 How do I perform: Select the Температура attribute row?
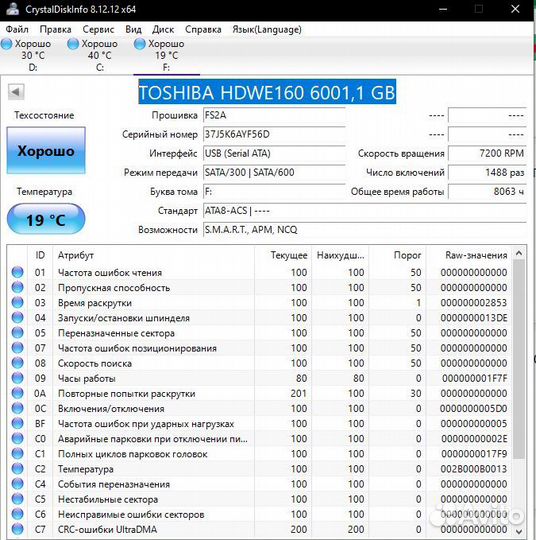(259, 469)
